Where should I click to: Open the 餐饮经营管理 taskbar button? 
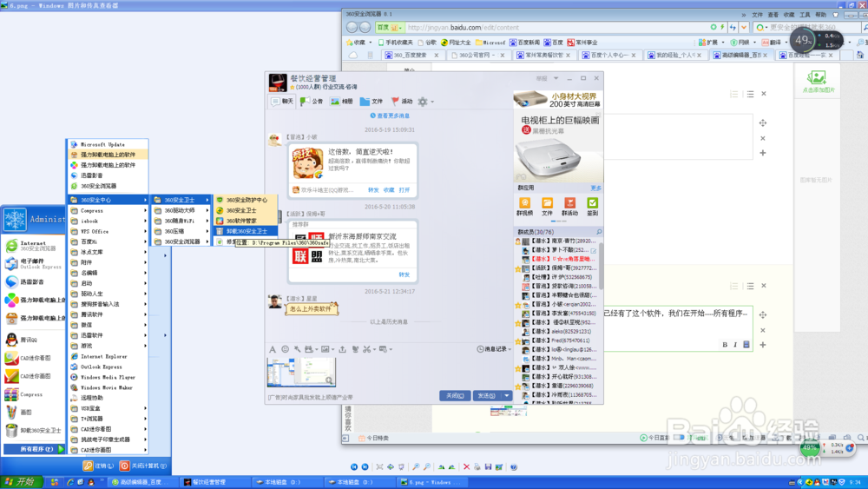point(214,482)
